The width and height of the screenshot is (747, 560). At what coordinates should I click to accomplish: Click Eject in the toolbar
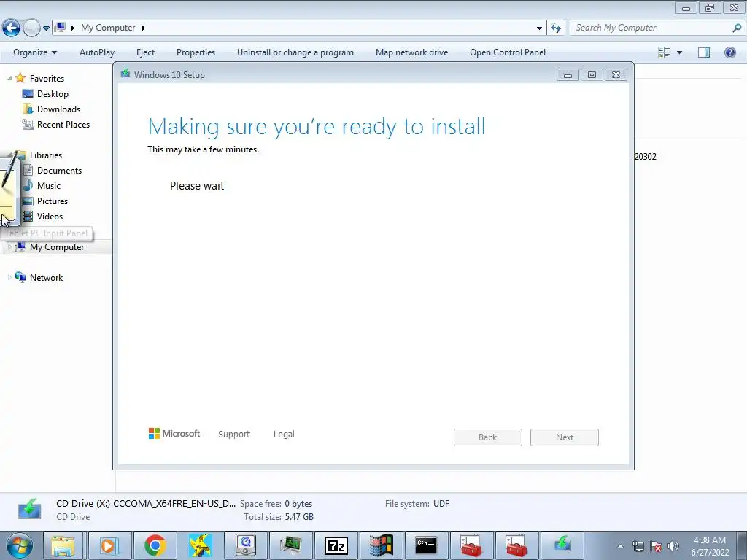point(145,52)
